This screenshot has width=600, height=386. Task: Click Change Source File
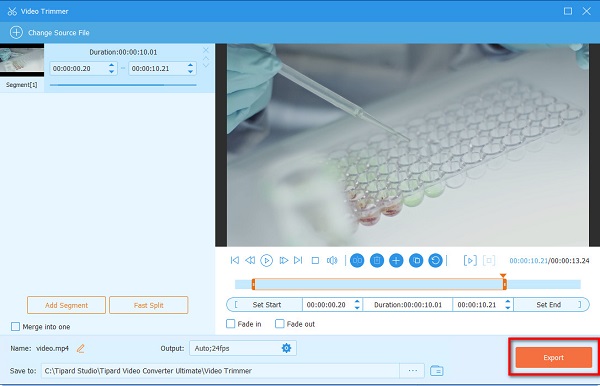(x=50, y=33)
